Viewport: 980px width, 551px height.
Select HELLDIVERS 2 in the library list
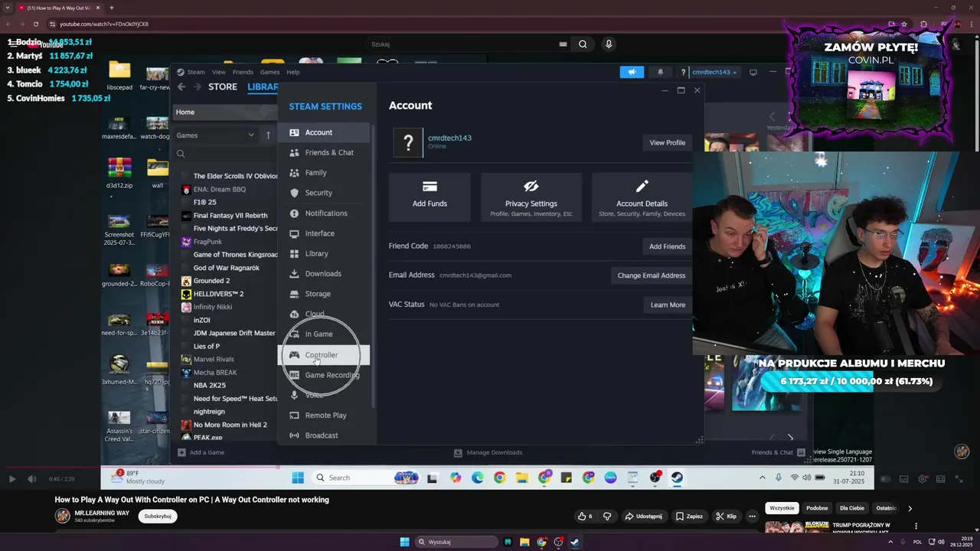[218, 294]
